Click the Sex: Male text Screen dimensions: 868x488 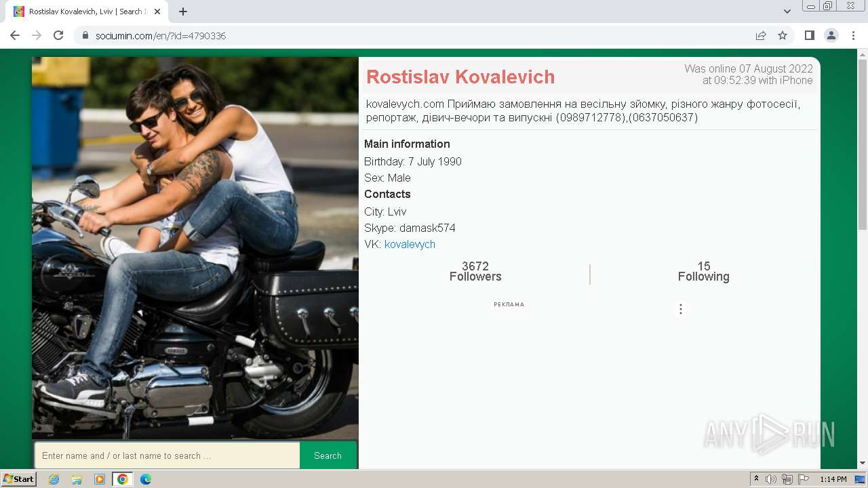pyautogui.click(x=387, y=178)
